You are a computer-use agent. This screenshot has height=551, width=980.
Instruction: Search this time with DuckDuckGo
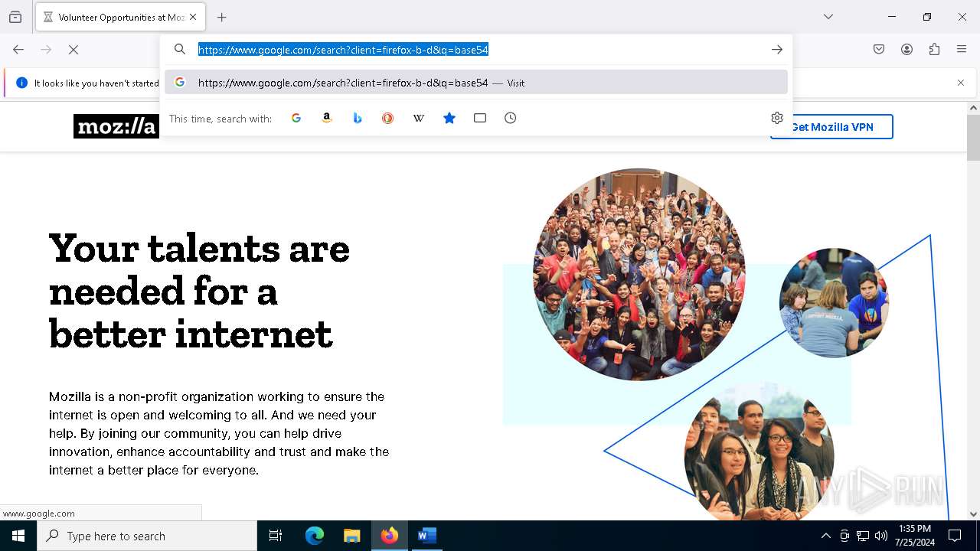coord(388,118)
